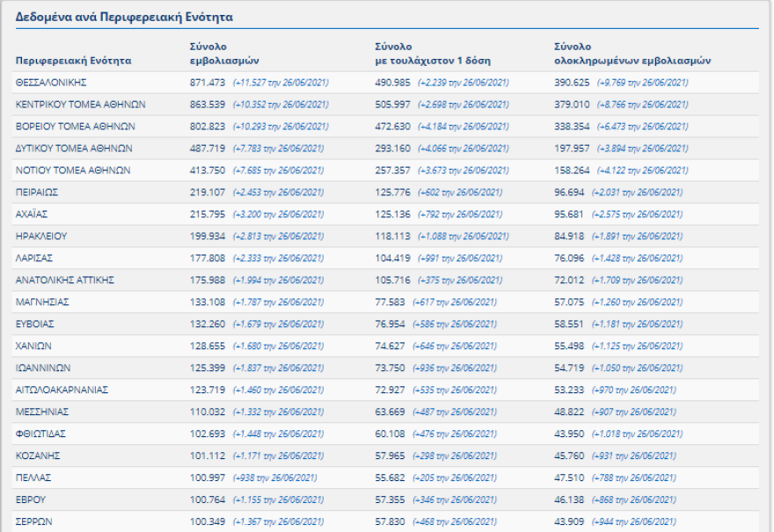Click the 'Δεδομένα ανά Περιφερειακή Ενότητα' title

coord(124,17)
